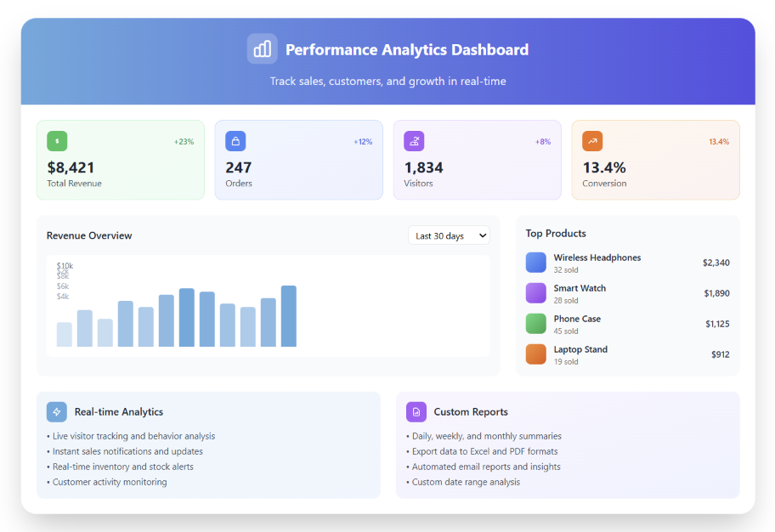775x532 pixels.
Task: Click Daily, weekly, and monthly summaries item
Action: pyautogui.click(x=484, y=436)
